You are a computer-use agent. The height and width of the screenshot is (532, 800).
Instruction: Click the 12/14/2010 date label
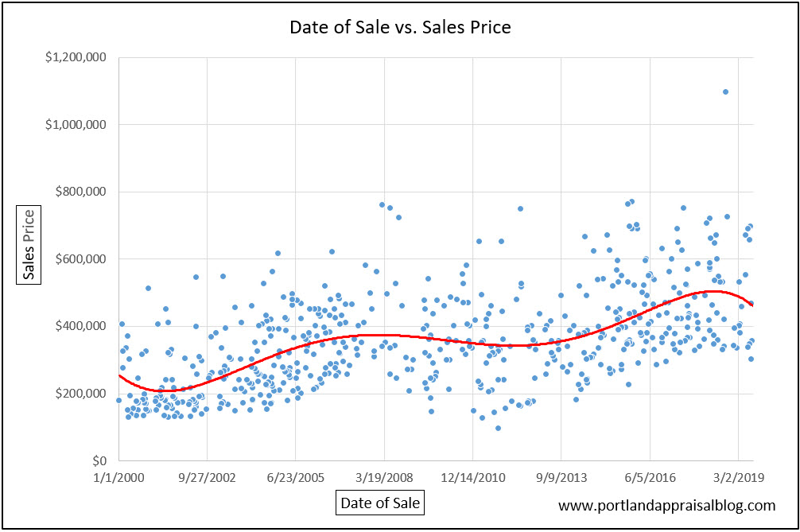click(x=472, y=479)
